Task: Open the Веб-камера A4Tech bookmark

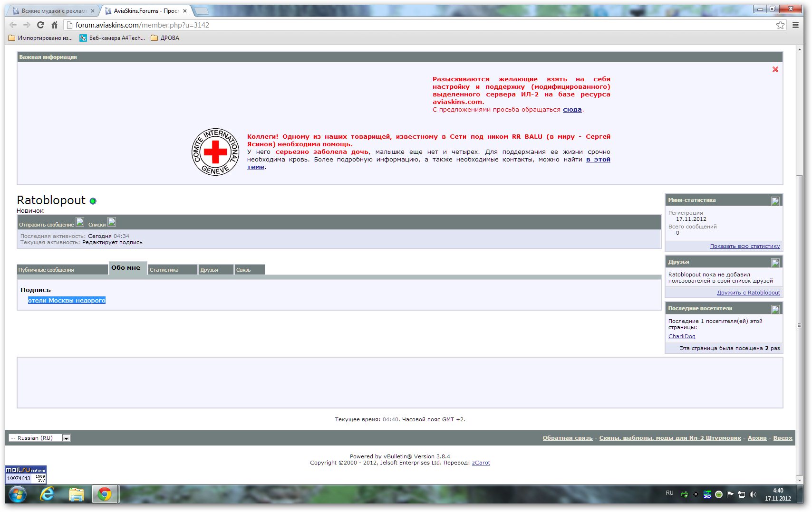Action: point(112,38)
